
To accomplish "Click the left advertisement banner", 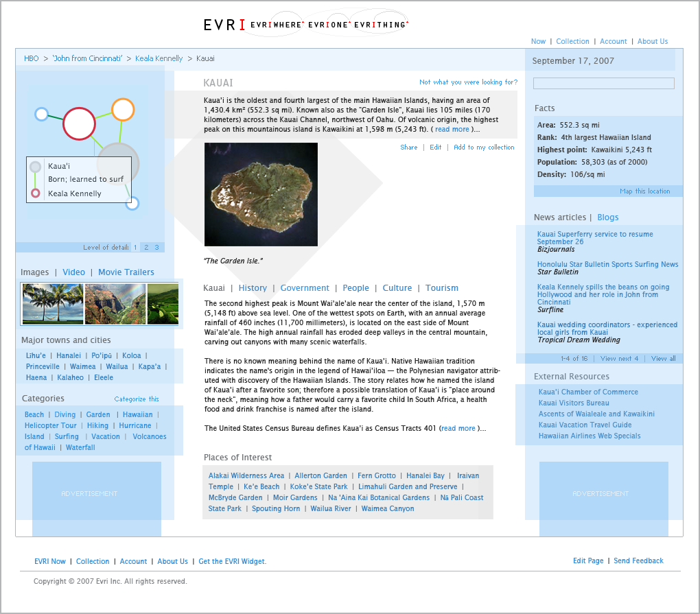I will 97,499.
